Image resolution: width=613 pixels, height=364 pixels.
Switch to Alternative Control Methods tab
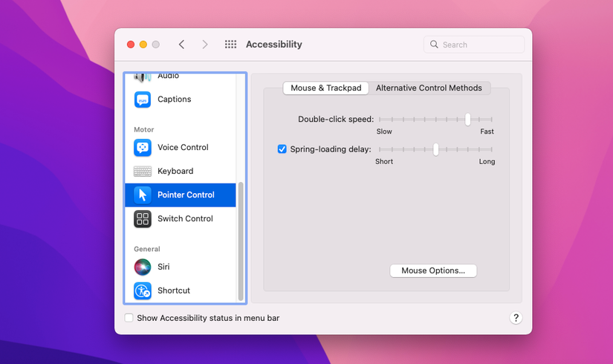point(429,88)
